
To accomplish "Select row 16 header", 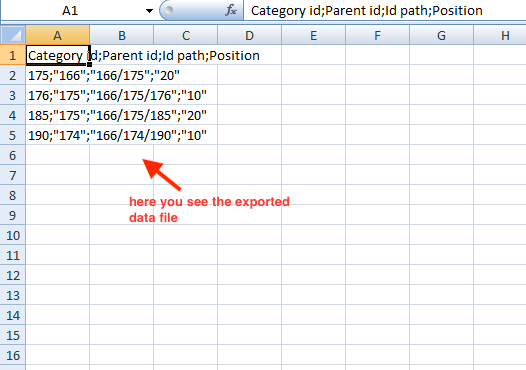I will [x=13, y=355].
